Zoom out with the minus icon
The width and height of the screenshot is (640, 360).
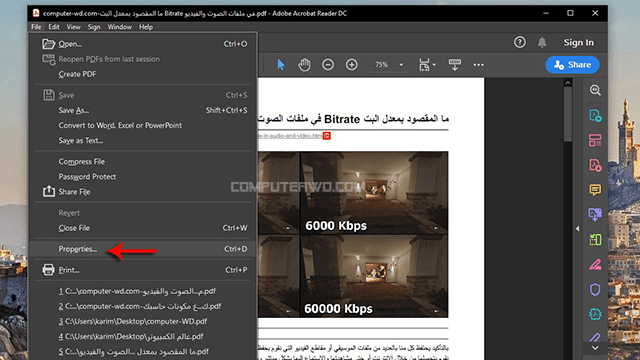click(328, 64)
